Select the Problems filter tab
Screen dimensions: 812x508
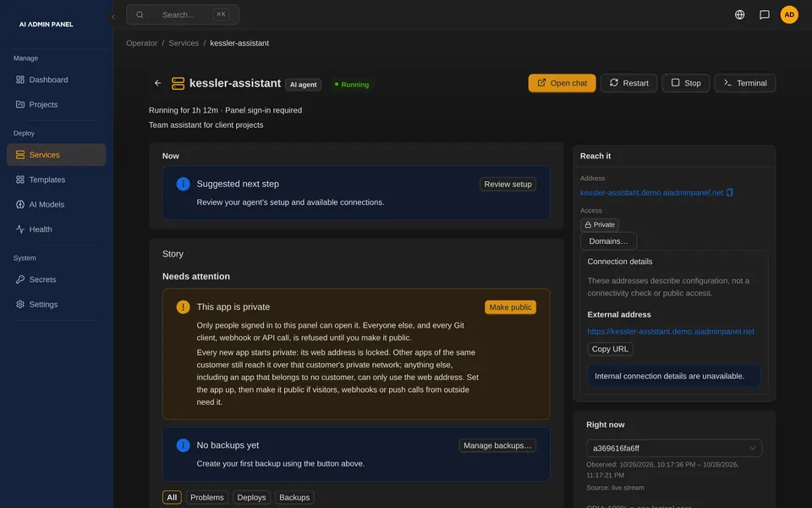(206, 498)
